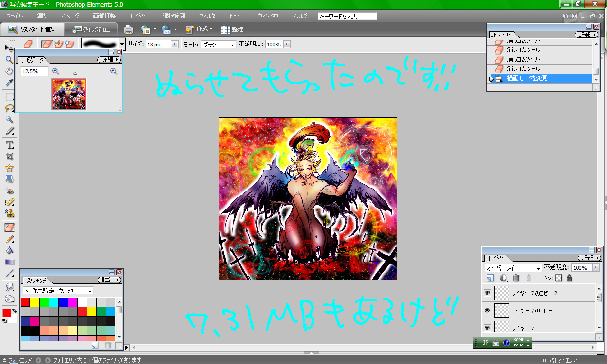Viewport: 607px width, 364px height.
Task: Pick the Gradient tool
Action: [9, 262]
